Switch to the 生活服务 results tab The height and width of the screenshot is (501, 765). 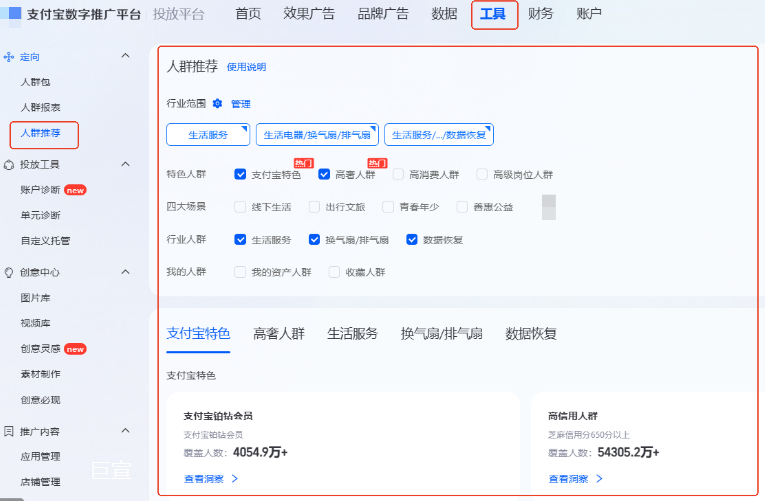353,334
